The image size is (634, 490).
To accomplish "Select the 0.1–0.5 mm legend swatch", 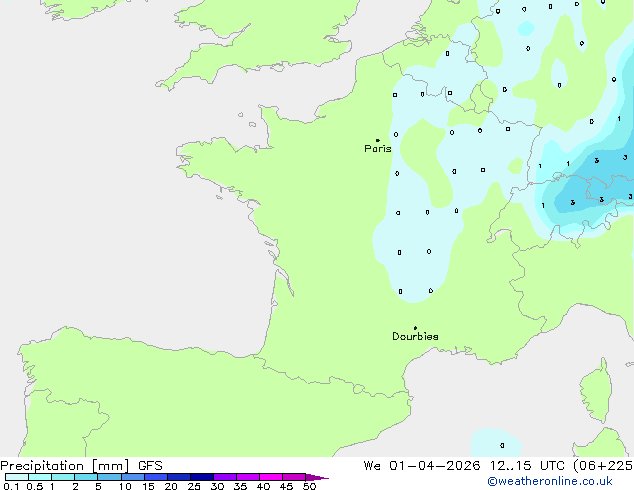I will (17, 477).
